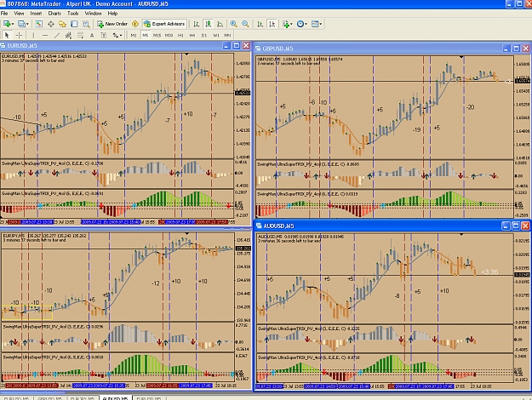
Task: Select the M5 timeframe button
Action: [x=146, y=35]
